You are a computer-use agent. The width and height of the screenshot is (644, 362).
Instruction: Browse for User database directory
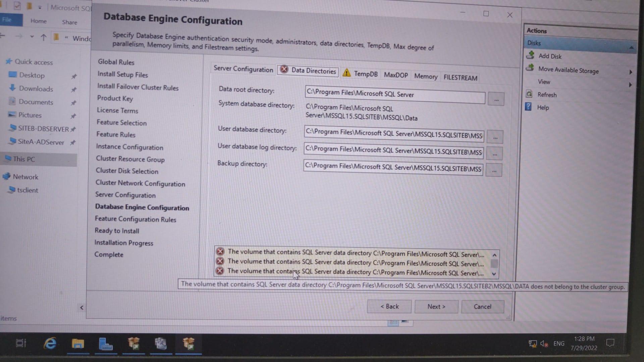(495, 137)
